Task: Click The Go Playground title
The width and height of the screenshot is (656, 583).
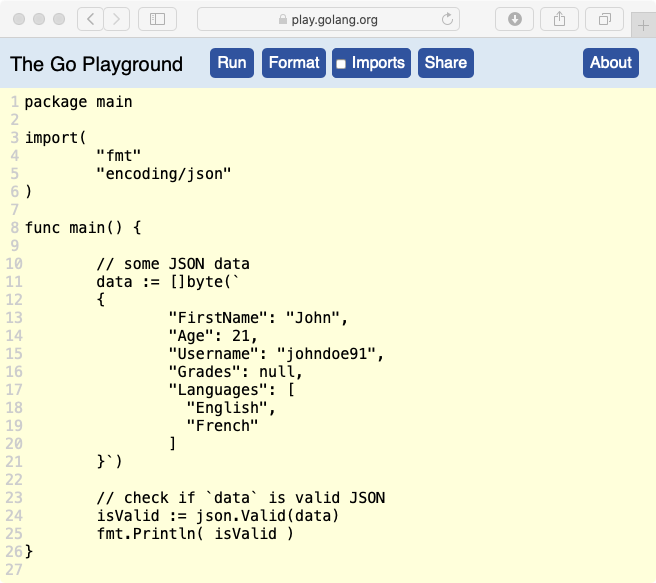Action: pyautogui.click(x=96, y=64)
